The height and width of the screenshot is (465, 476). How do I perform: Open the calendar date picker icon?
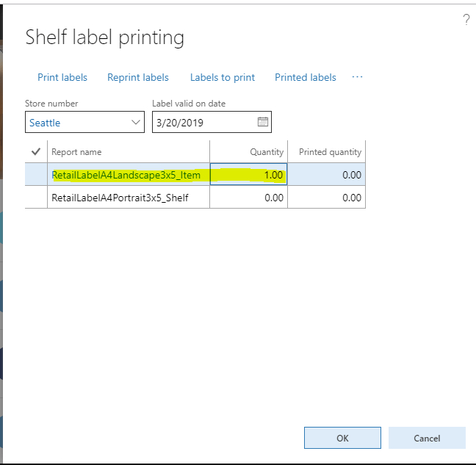click(x=263, y=123)
